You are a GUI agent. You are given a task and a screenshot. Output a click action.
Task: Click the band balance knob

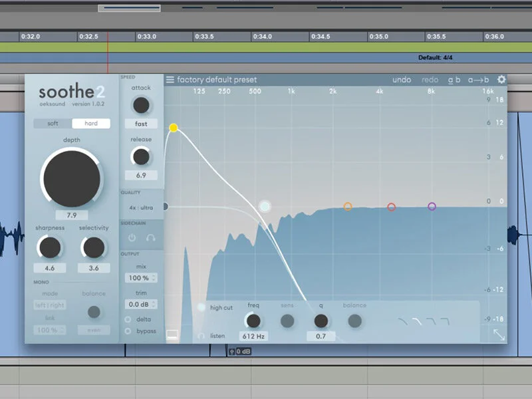coord(355,321)
